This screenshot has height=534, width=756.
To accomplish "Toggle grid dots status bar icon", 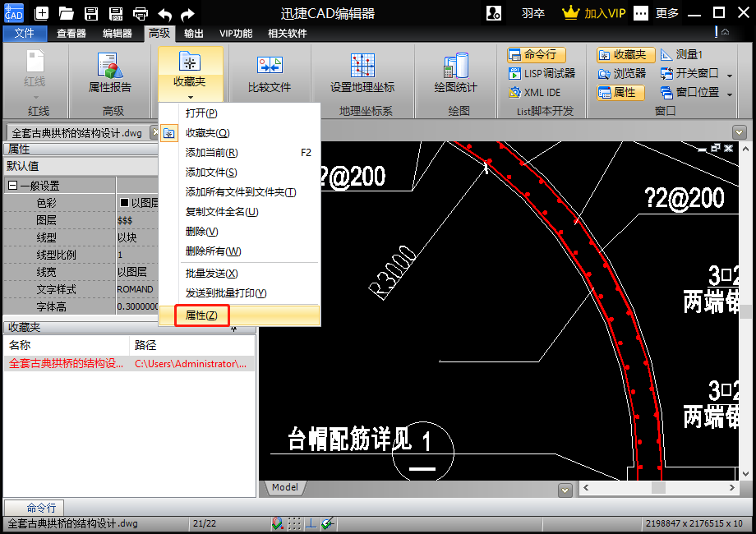I will pyautogui.click(x=294, y=523).
